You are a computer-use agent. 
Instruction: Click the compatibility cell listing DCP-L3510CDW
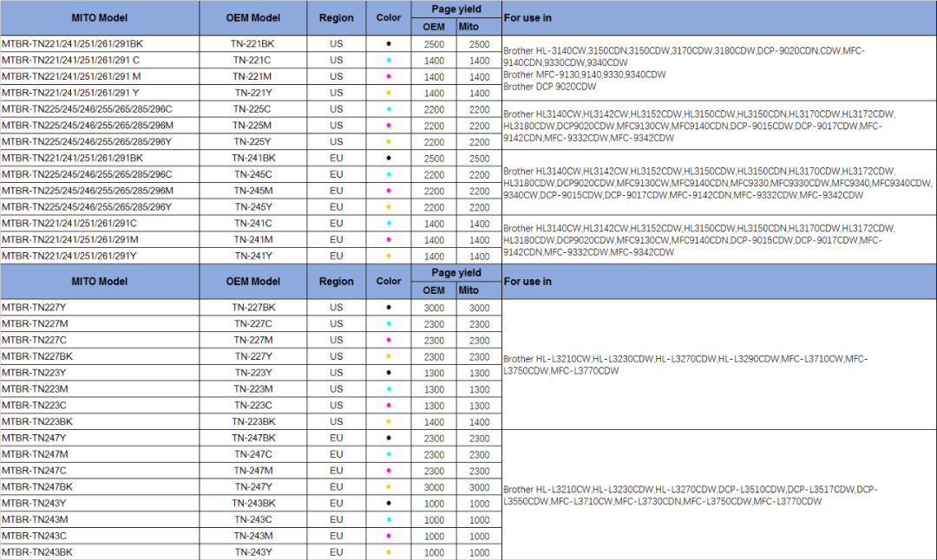719,495
